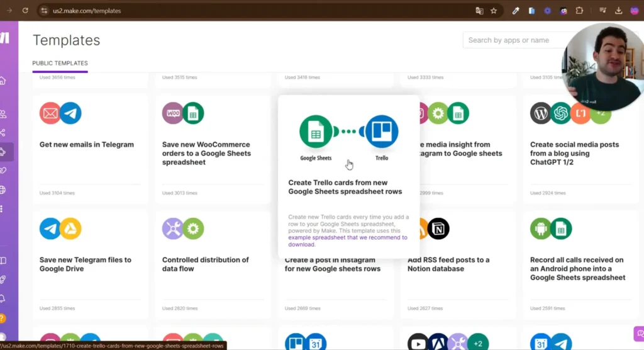Open the chat support widget icon
This screenshot has width=644, height=350.
pos(639,334)
